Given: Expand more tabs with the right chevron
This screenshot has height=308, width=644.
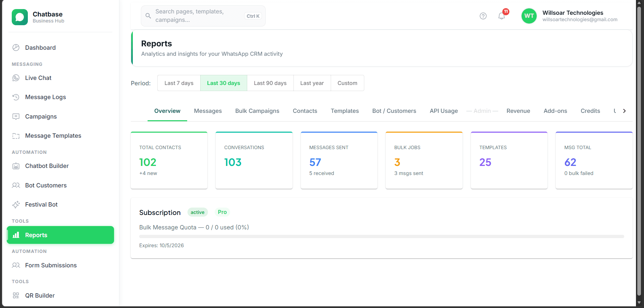Looking at the screenshot, I should pos(624,111).
